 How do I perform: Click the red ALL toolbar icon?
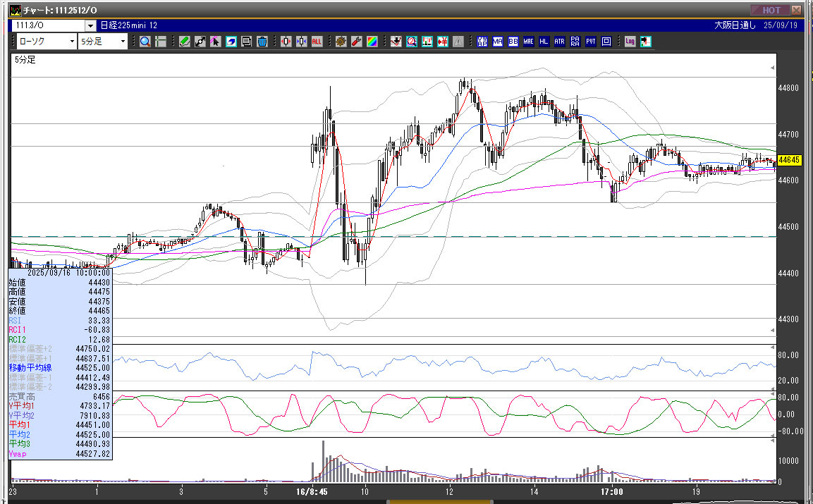tap(317, 42)
